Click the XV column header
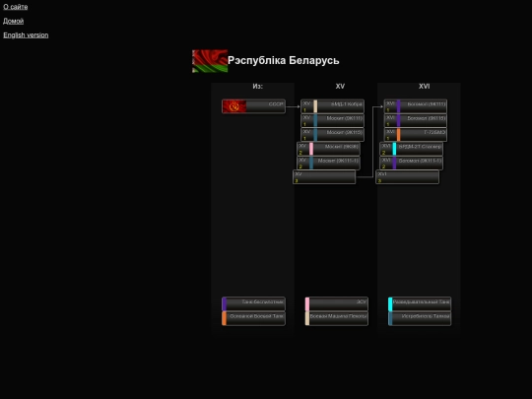This screenshot has height=399, width=532. coord(340,86)
